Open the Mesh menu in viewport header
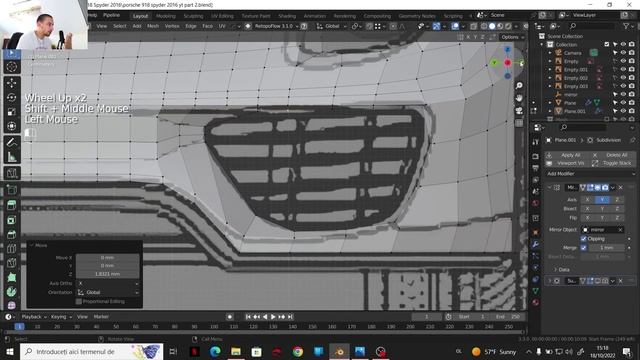 click(x=153, y=26)
